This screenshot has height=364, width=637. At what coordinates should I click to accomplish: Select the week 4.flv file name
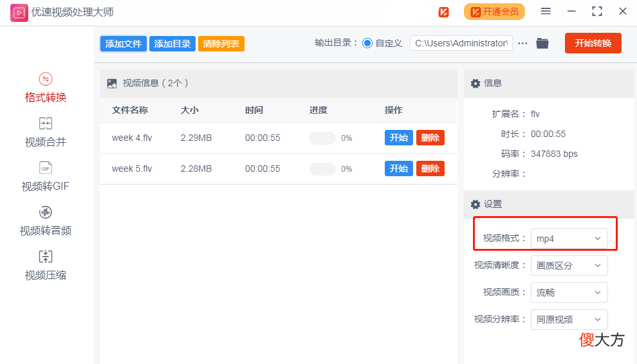click(132, 138)
